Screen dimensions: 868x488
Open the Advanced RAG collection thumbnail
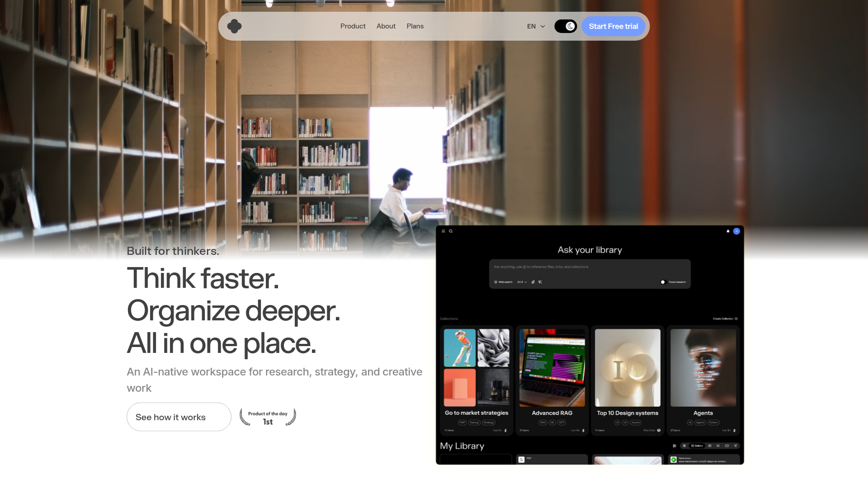pyautogui.click(x=552, y=367)
